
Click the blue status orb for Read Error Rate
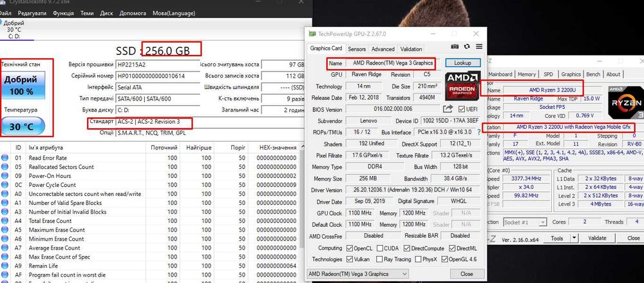coord(5,158)
